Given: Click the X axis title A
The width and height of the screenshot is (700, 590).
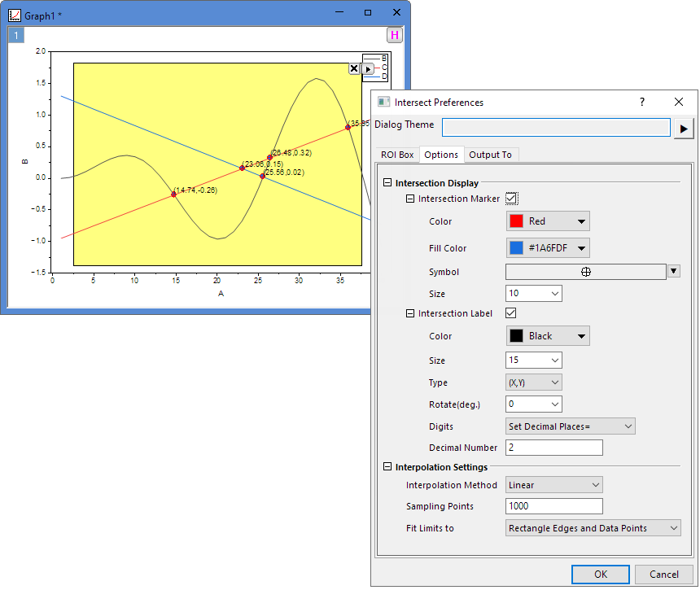Looking at the screenshot, I should [x=221, y=294].
